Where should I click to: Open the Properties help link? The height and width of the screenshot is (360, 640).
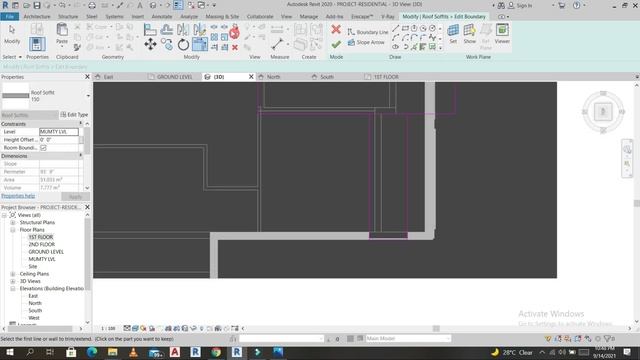pyautogui.click(x=18, y=196)
